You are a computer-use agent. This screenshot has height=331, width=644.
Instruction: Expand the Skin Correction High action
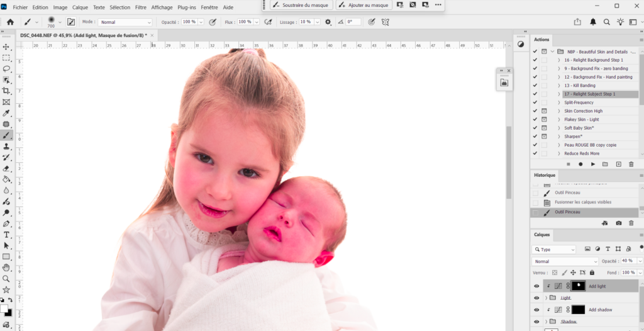tap(558, 111)
